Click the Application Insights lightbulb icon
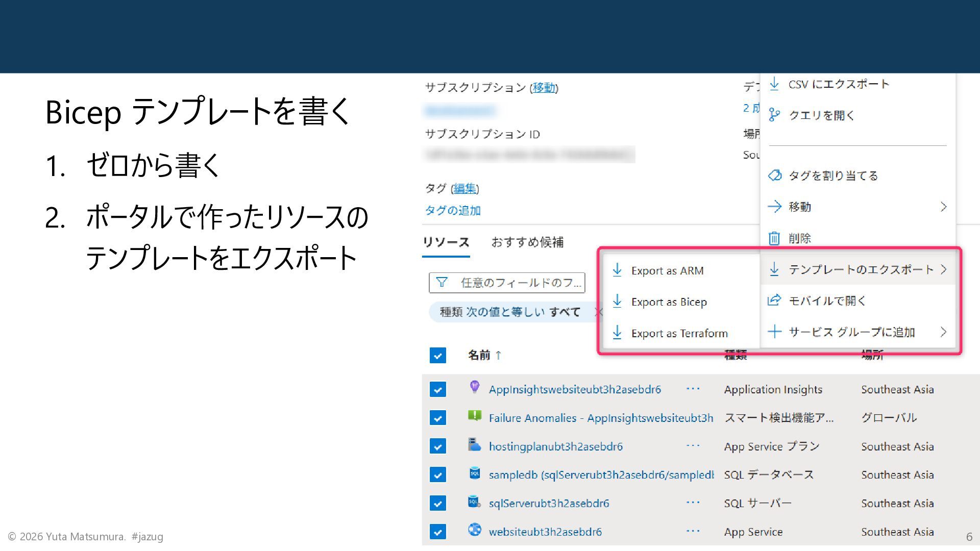This screenshot has height=551, width=980. 474,387
